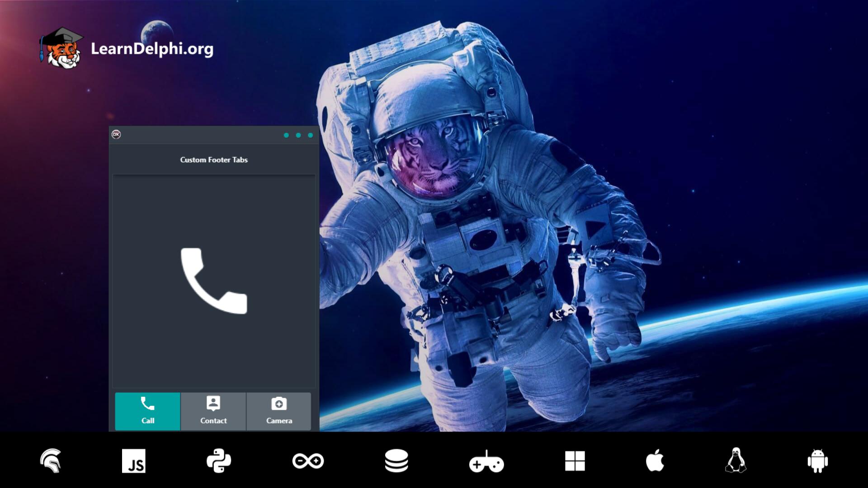The image size is (868, 488).
Task: Select the JavaScript icon in the taskbar
Action: click(x=134, y=461)
